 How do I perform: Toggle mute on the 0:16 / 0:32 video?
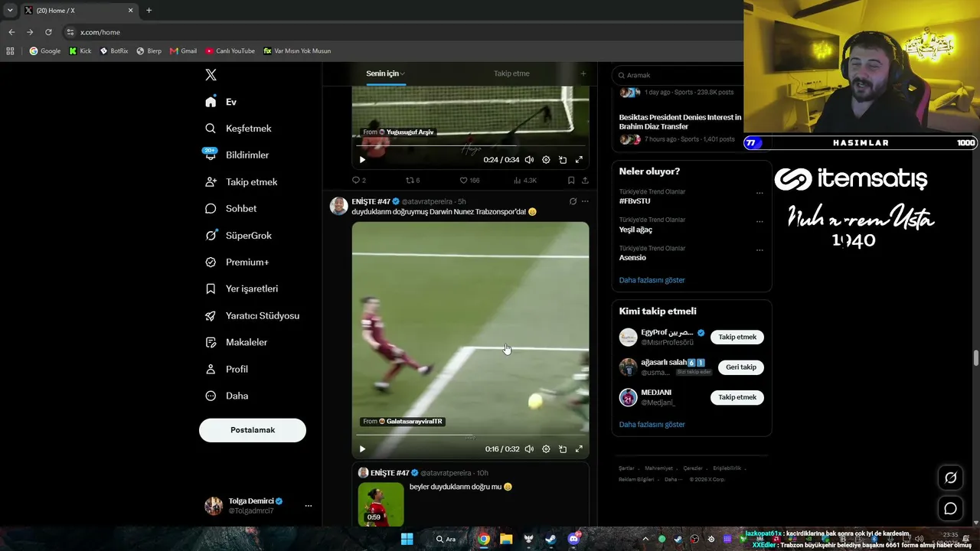coord(529,449)
